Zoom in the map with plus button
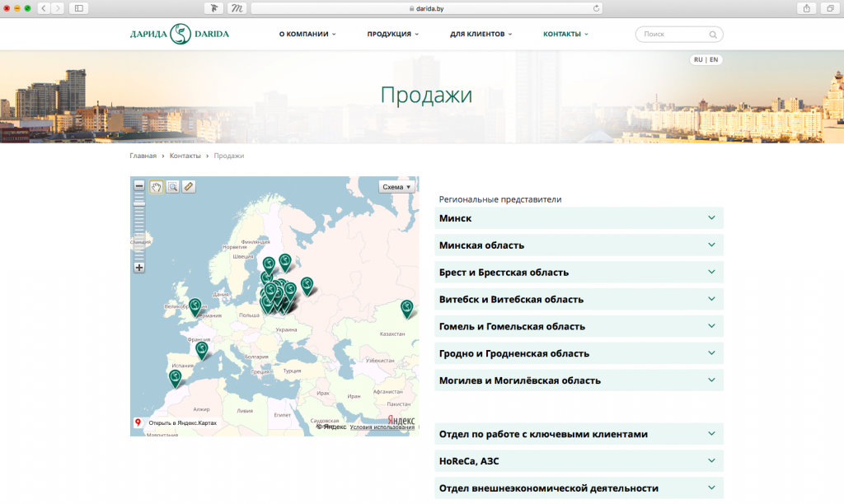Screen dimensions: 844x504 coord(138,268)
